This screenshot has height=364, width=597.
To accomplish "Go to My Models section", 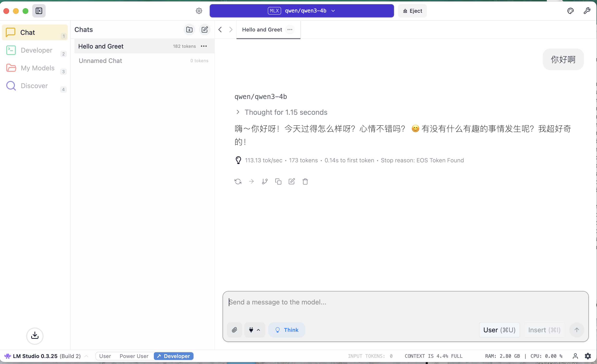I will (x=35, y=68).
